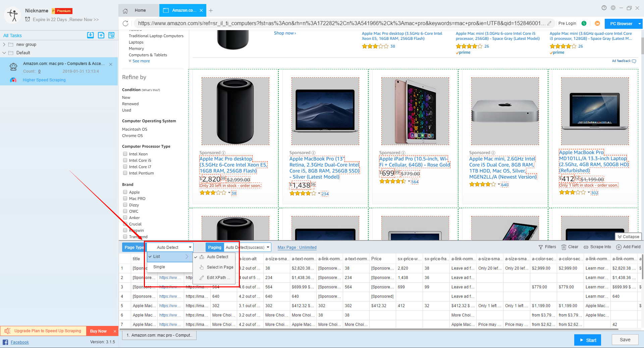Click the Facebook icon in footer
This screenshot has width=644, height=348.
click(x=5, y=342)
